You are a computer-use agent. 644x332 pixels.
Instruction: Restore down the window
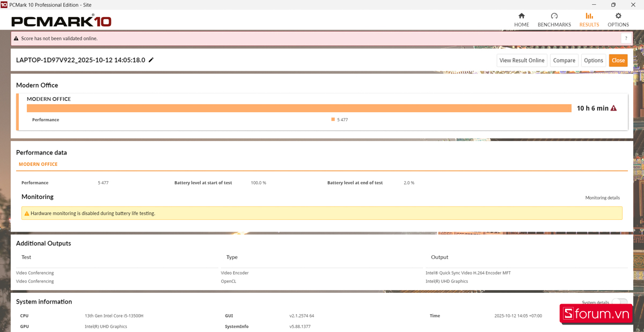coord(613,4)
